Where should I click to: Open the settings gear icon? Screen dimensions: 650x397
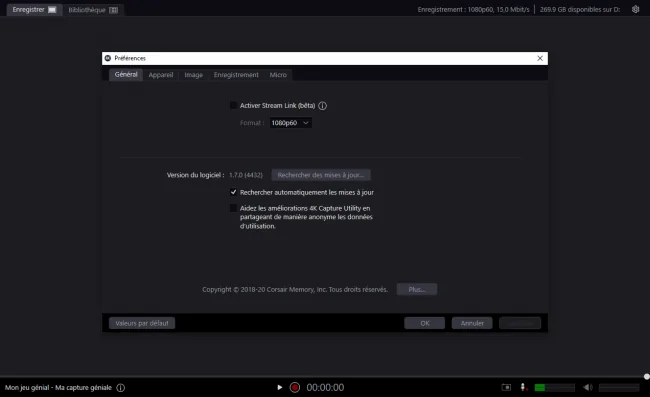[x=635, y=9]
